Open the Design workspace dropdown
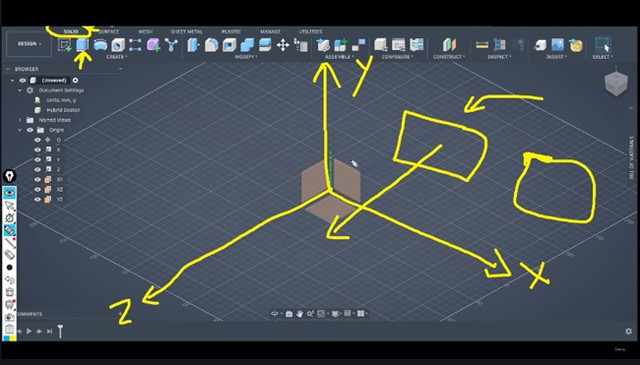Screen dimensions: 640x365 29,44
